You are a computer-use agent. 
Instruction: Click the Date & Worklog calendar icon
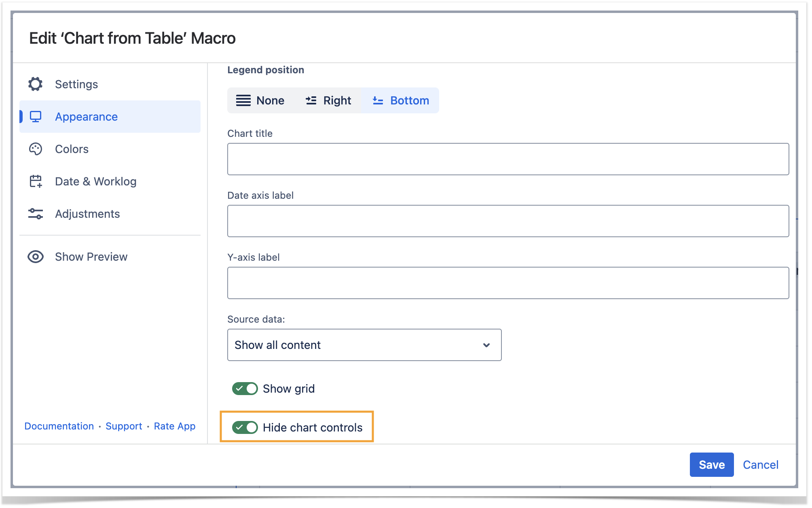click(36, 181)
